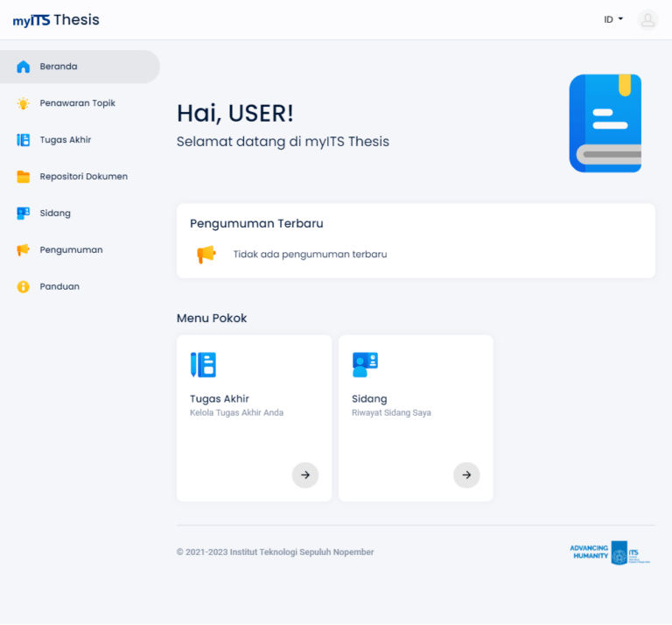This screenshot has width=672, height=625.
Task: Click the myITS Thesis logo
Action: click(56, 19)
